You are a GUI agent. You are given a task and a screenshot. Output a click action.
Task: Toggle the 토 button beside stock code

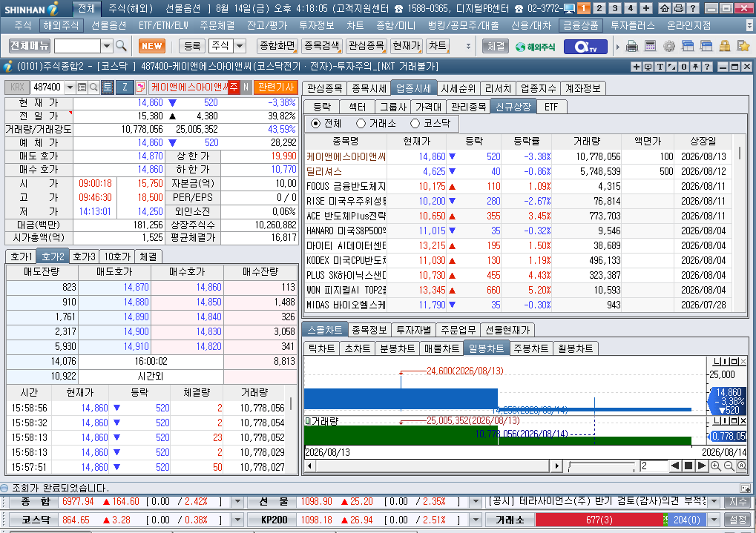(108, 87)
